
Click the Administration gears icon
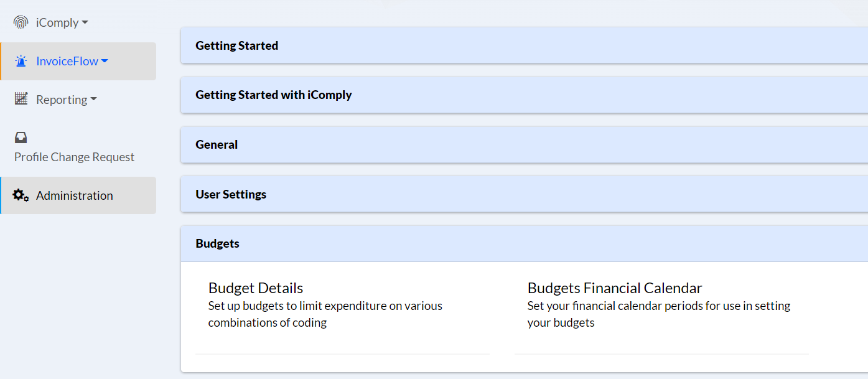tap(21, 195)
